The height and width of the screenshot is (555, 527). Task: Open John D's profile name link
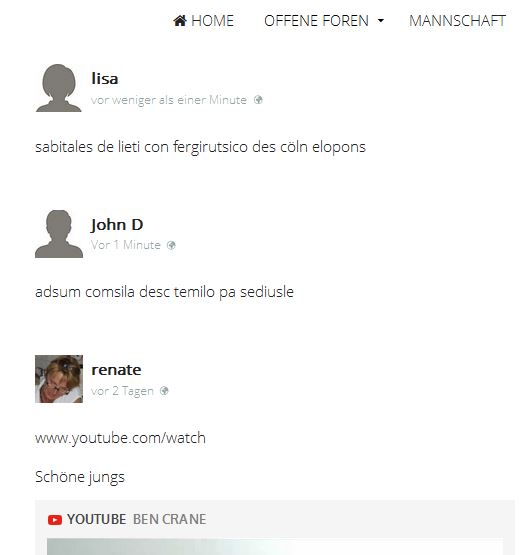pos(117,225)
